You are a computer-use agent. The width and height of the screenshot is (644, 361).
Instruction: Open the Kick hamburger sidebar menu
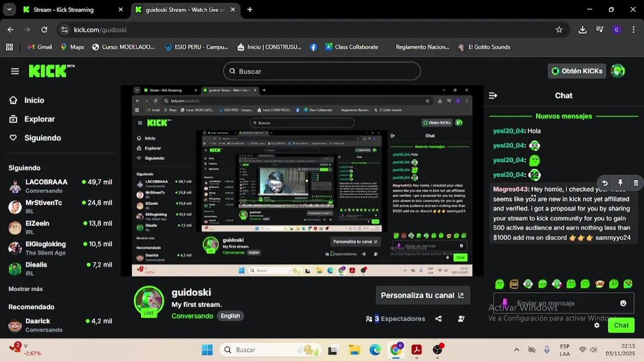click(15, 71)
